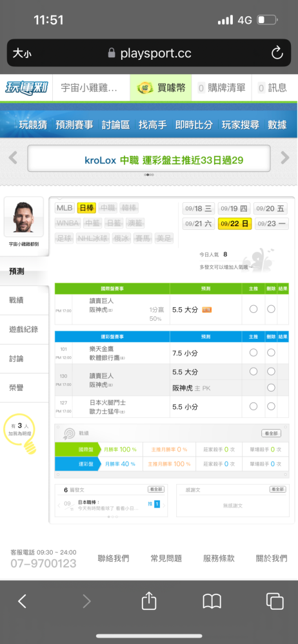Go to 即時比分 in navigation bar
The width and height of the screenshot is (298, 644).
[x=194, y=125]
